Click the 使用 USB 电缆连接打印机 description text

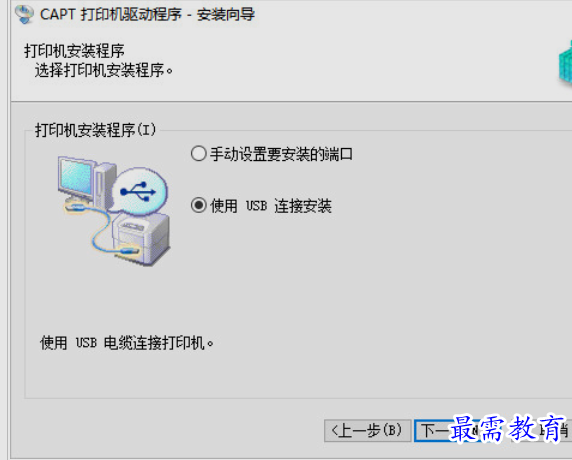127,343
